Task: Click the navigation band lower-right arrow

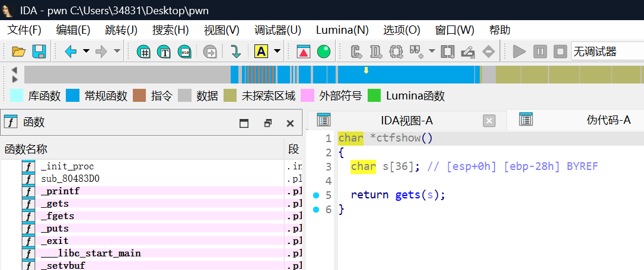Action: (14, 79)
